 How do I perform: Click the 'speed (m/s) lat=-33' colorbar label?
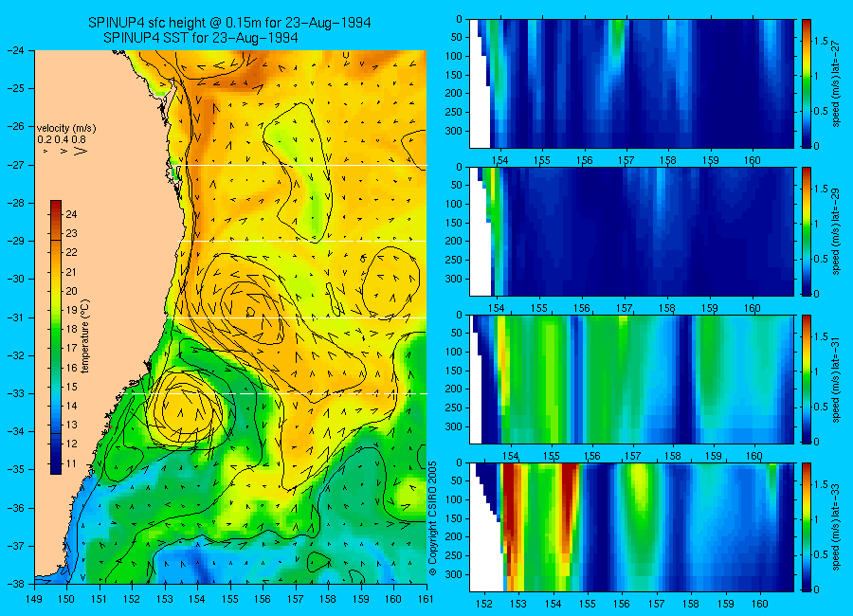pyautogui.click(x=836, y=527)
